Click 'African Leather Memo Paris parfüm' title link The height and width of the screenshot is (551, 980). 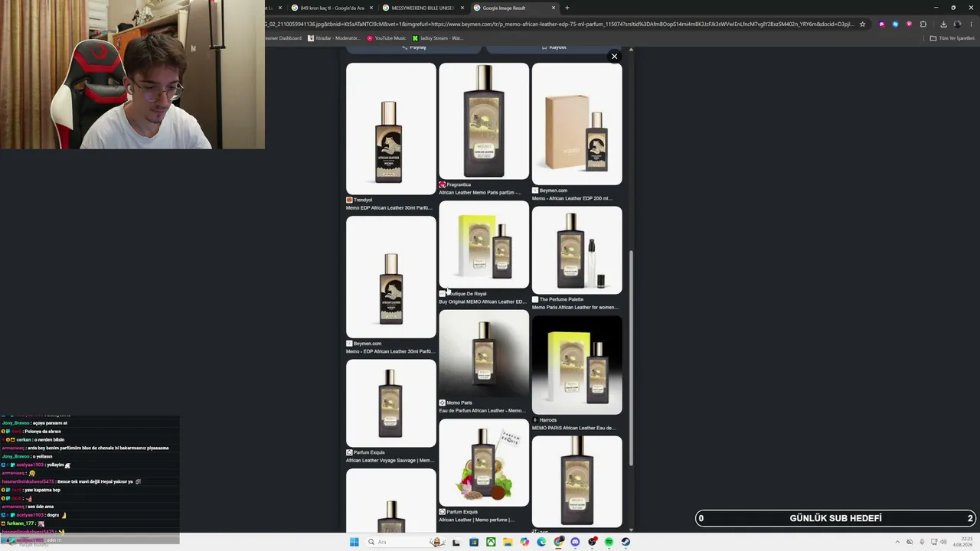480,193
